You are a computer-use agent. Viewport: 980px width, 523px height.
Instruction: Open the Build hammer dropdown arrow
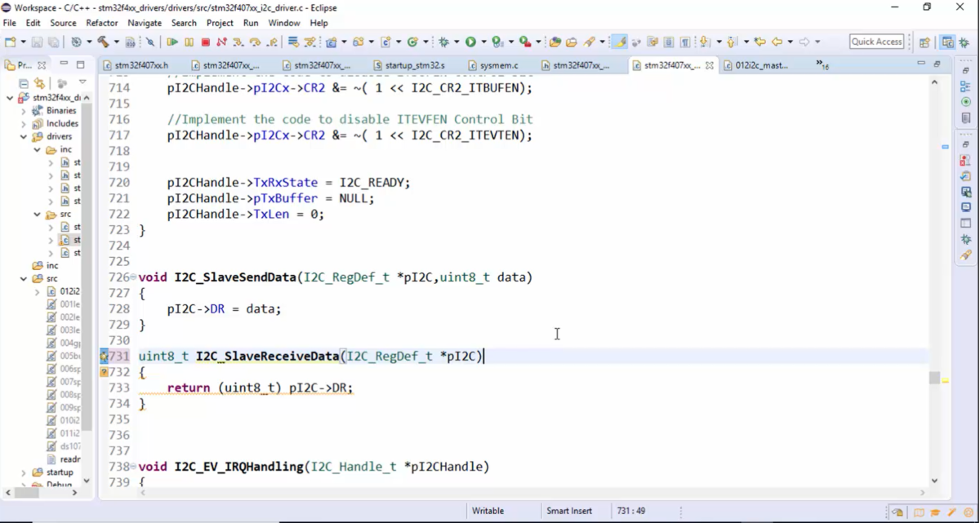click(x=117, y=42)
